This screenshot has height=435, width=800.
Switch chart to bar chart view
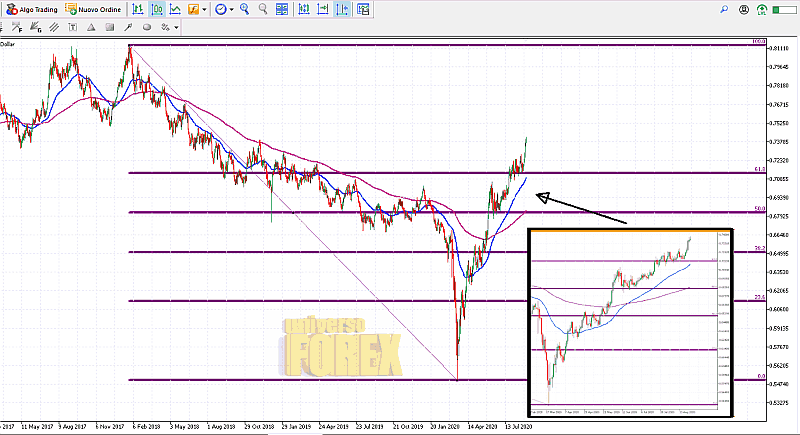pyautogui.click(x=137, y=9)
